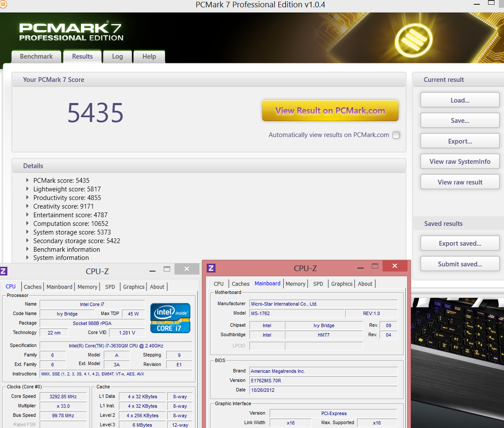This screenshot has width=504, height=428.
Task: Click the Package Socket 988B rPGA field
Action: [x=92, y=323]
